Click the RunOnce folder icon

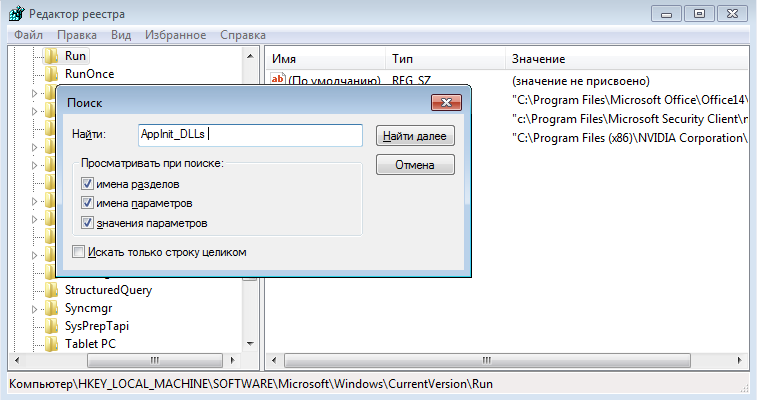tap(52, 74)
